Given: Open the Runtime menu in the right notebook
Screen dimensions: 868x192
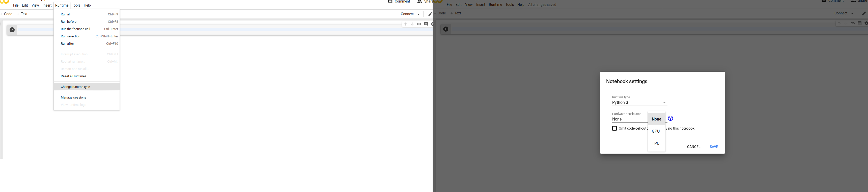Looking at the screenshot, I should 495,5.
